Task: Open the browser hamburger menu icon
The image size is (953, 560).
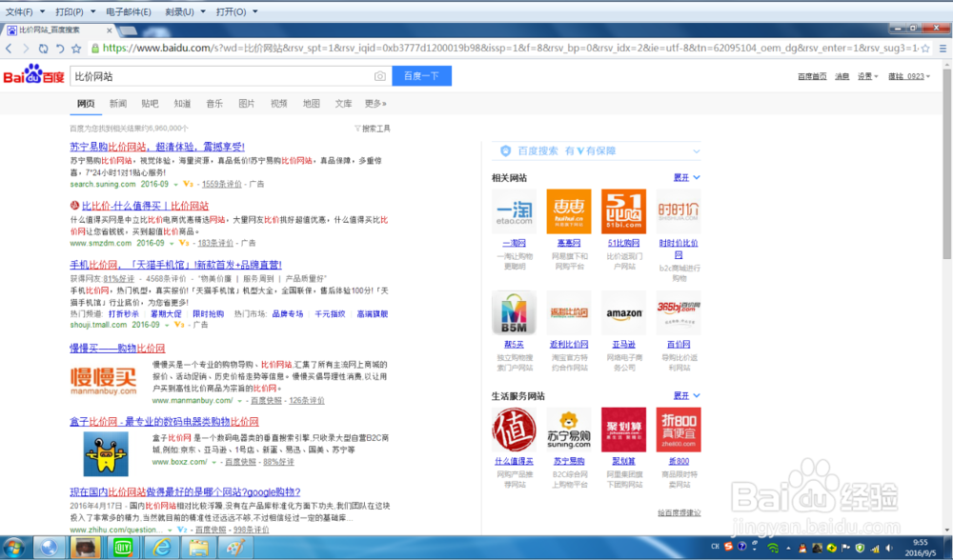Action: (x=943, y=48)
